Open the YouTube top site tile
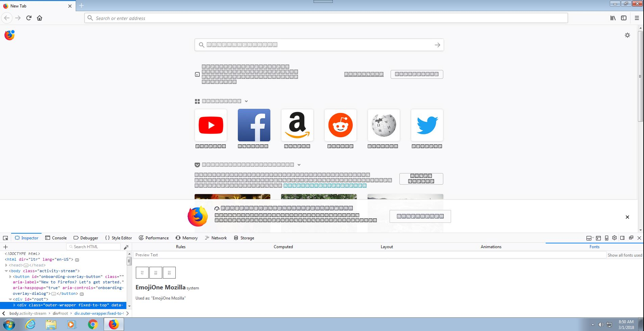Image resolution: width=644 pixels, height=331 pixels. [x=211, y=125]
